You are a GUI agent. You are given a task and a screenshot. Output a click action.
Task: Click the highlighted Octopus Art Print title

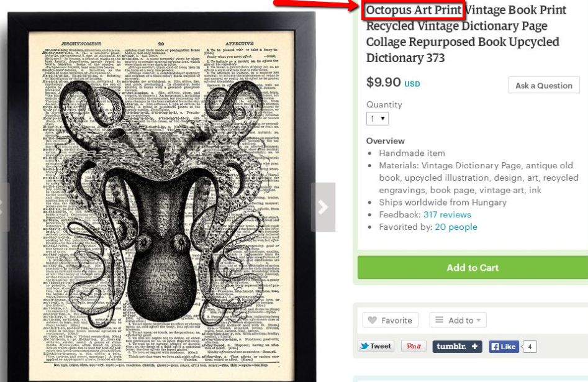click(414, 10)
